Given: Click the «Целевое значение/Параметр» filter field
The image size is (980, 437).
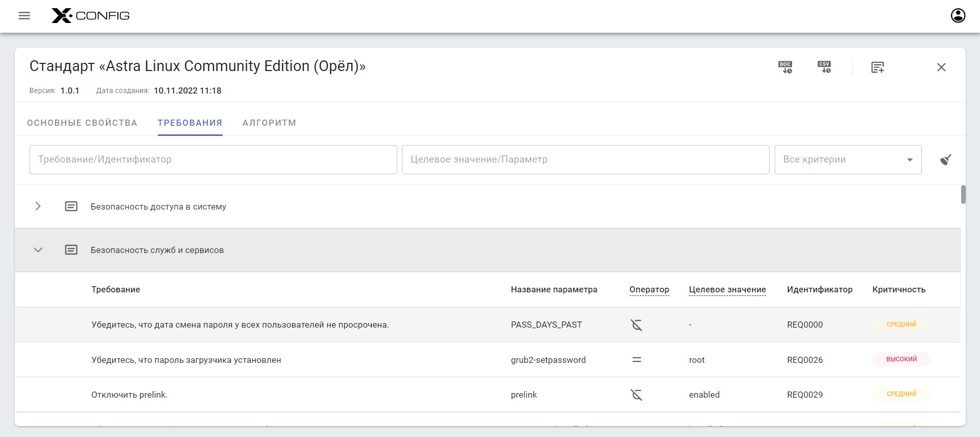Looking at the screenshot, I should pos(585,159).
